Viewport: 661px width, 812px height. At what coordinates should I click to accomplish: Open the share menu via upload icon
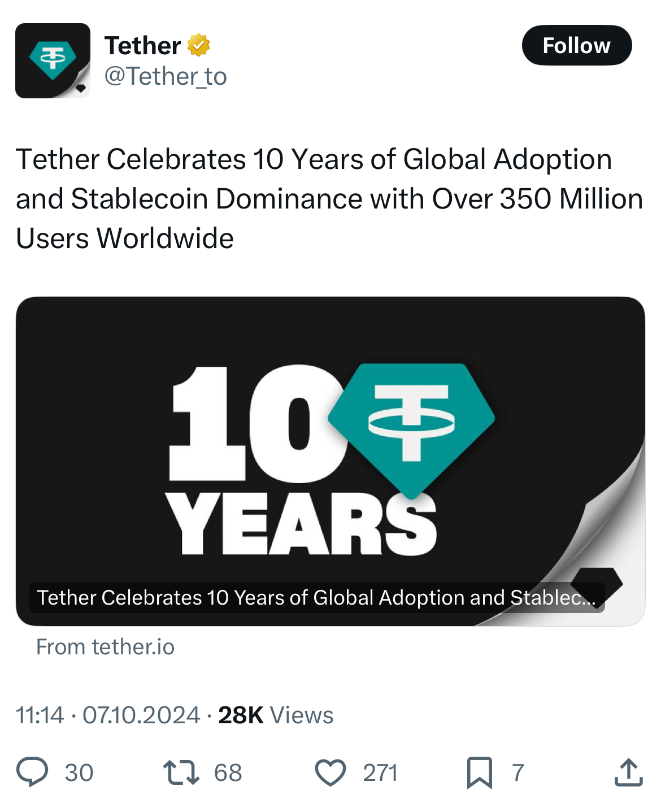point(628,772)
